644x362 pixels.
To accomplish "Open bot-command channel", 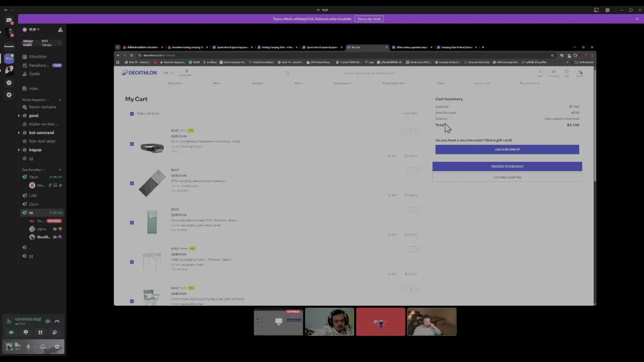I will point(41,133).
